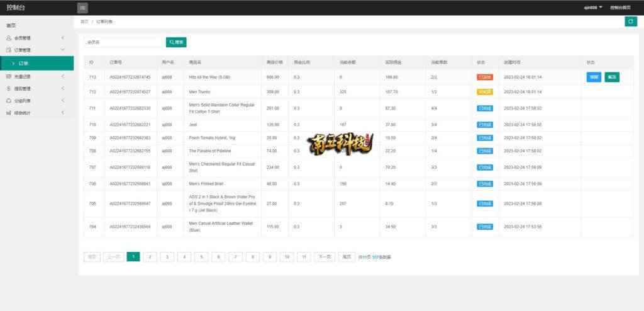Click the 综合统计 chart icon in sidebar
Image resolution: width=644 pixels, height=311 pixels.
point(8,113)
